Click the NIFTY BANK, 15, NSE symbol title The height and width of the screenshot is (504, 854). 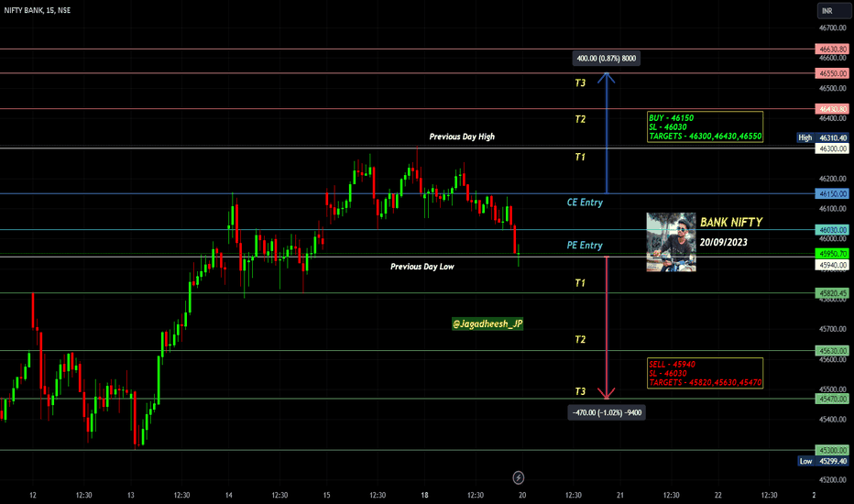[x=37, y=10]
